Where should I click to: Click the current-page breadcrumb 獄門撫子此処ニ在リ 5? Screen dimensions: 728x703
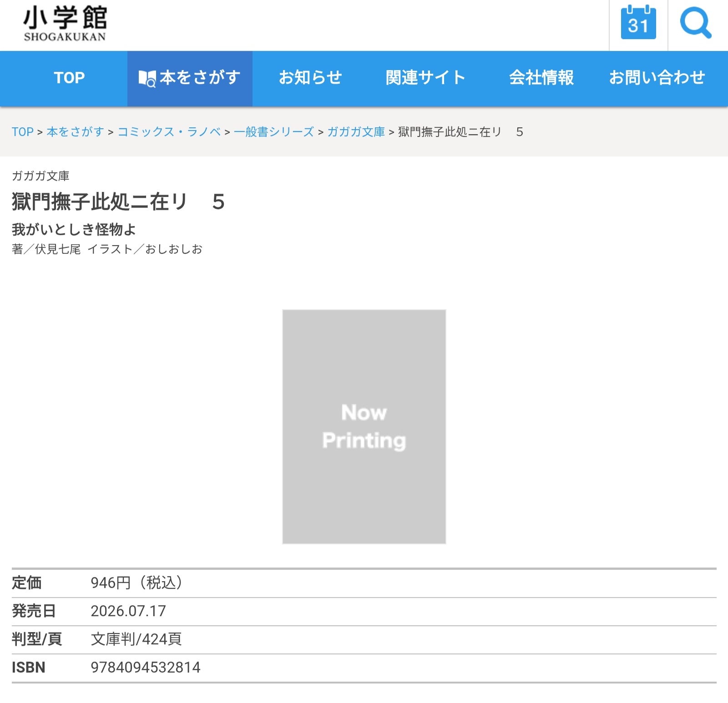(461, 132)
